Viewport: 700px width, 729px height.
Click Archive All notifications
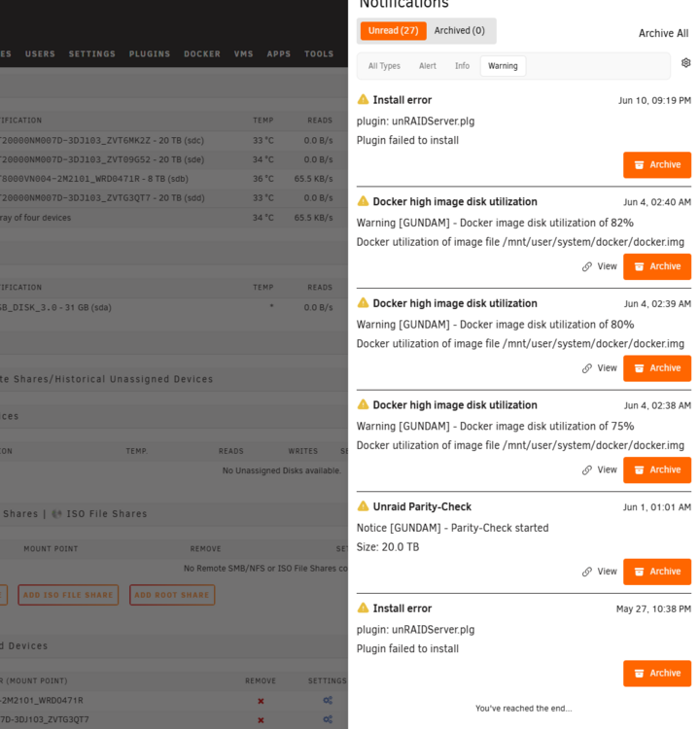[x=663, y=33]
